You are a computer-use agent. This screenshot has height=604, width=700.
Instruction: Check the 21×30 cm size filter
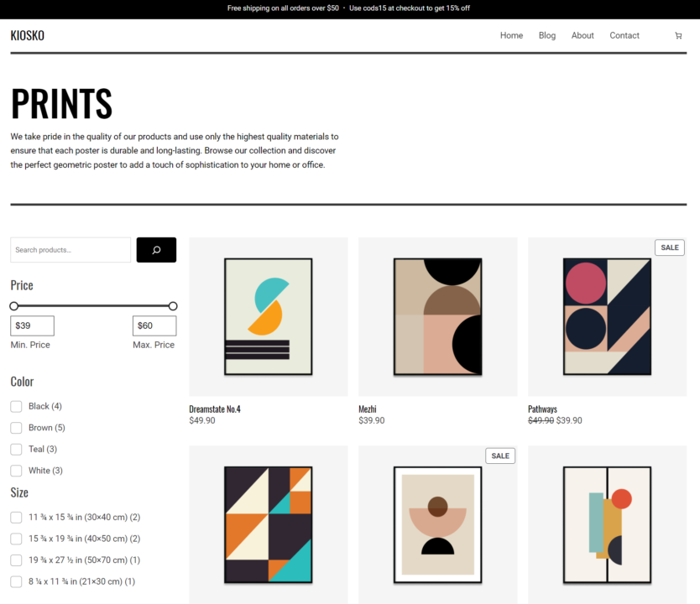(16, 581)
